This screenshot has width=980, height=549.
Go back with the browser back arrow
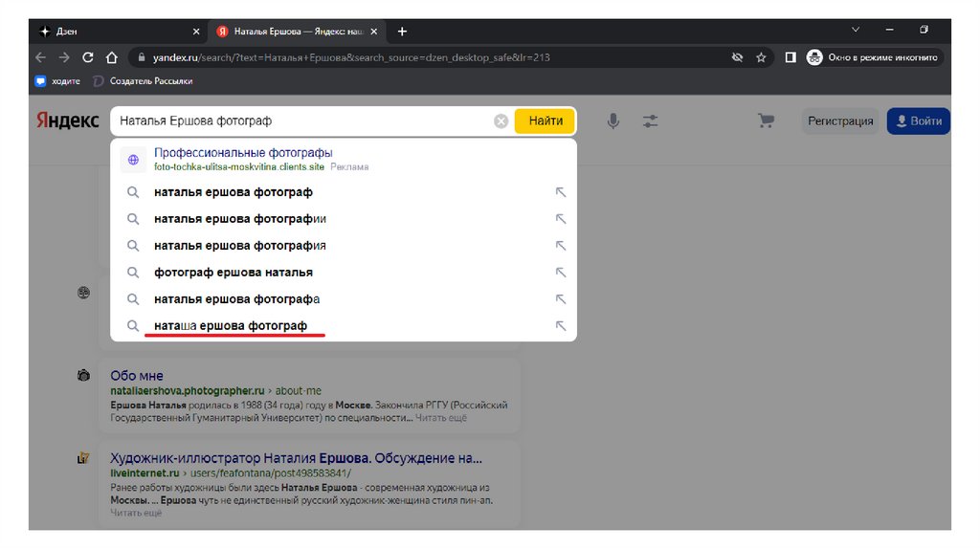40,57
